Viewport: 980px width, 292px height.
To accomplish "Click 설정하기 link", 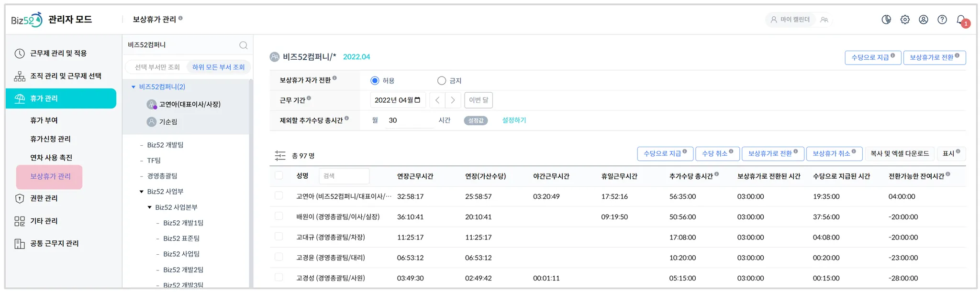I will pos(514,120).
